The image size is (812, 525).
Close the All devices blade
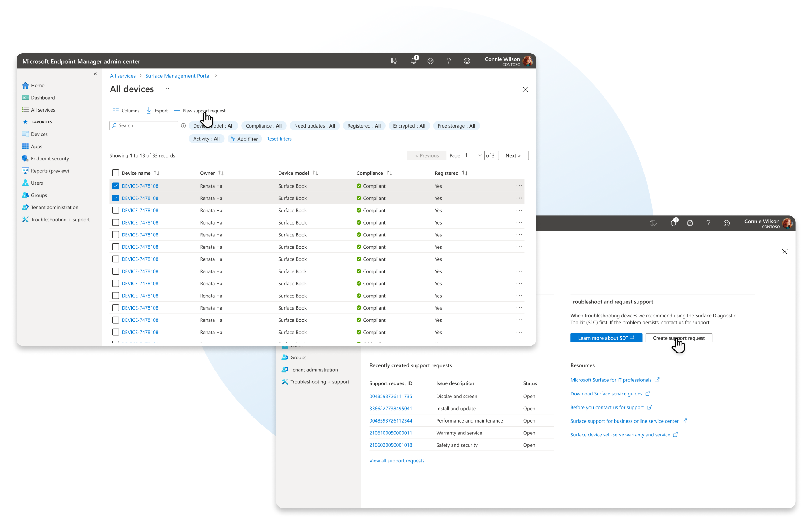pyautogui.click(x=525, y=89)
